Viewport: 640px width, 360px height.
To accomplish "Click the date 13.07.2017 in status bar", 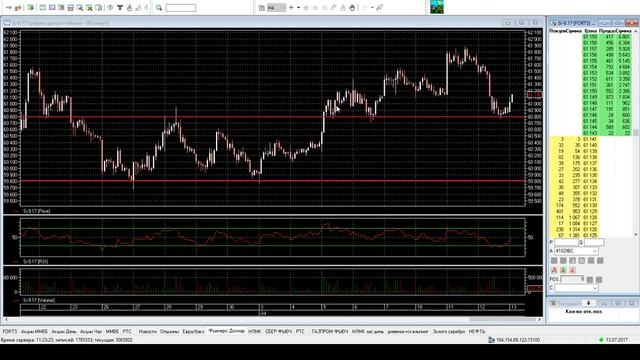I will tap(617, 340).
